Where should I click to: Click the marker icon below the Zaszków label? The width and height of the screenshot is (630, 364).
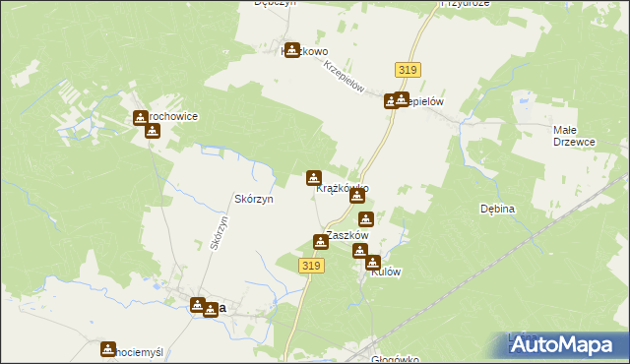[360, 251]
